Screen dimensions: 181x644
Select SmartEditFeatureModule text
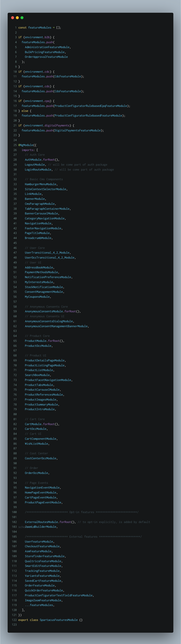tap(43, 566)
